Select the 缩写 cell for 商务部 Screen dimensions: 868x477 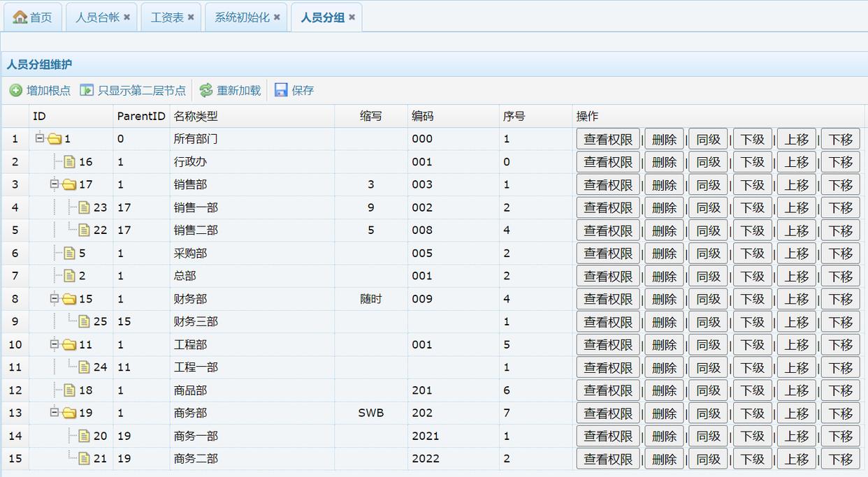[370, 413]
